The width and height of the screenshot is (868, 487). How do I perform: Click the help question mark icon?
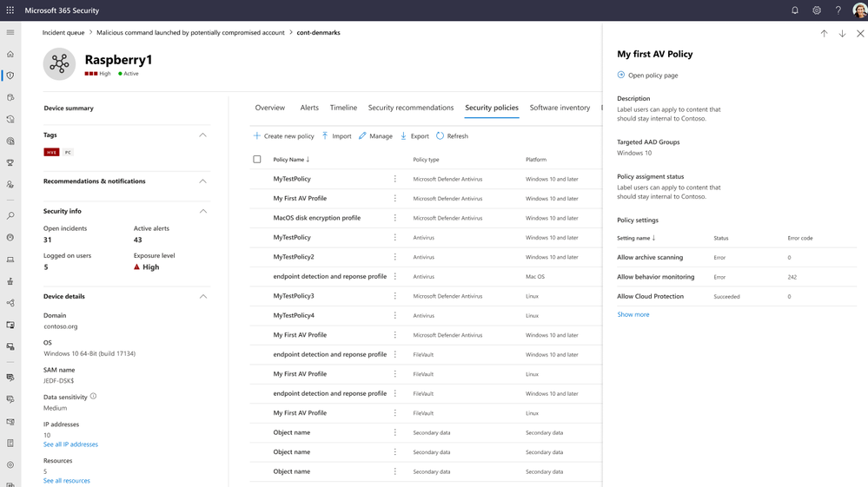[x=838, y=10]
